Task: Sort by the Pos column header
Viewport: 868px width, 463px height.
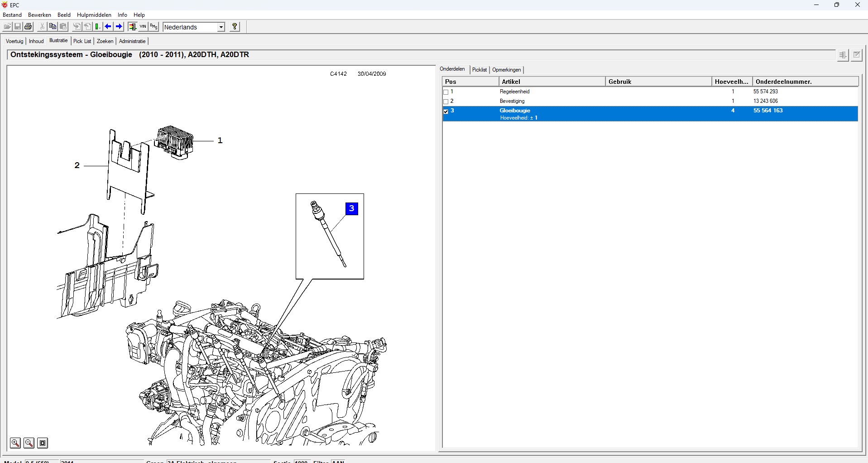Action: (470, 82)
